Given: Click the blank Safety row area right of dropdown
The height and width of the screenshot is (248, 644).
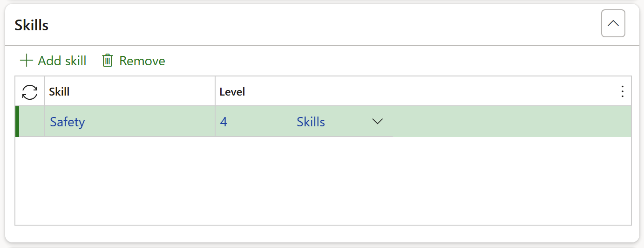Looking at the screenshot, I should click(511, 122).
